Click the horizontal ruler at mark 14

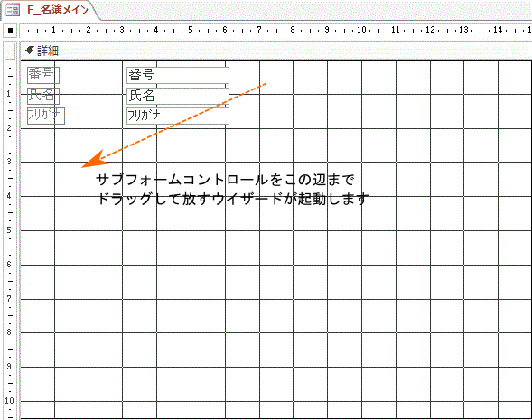click(498, 30)
